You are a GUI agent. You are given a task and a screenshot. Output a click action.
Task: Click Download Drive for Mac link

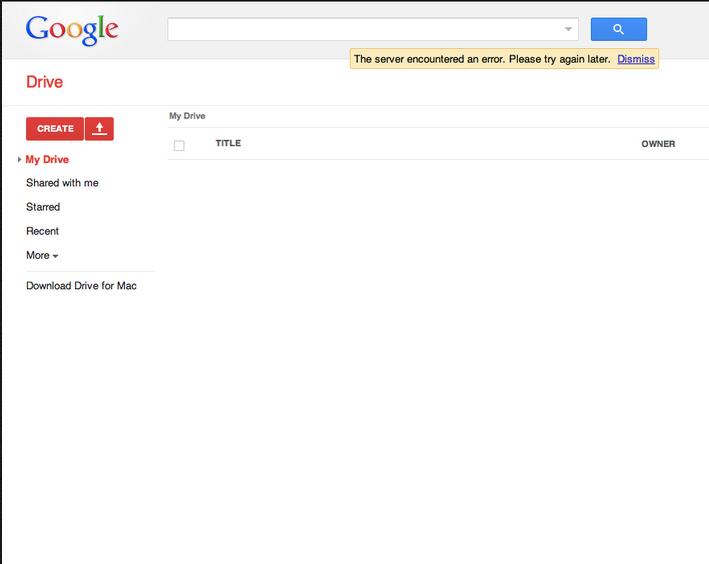(x=81, y=286)
